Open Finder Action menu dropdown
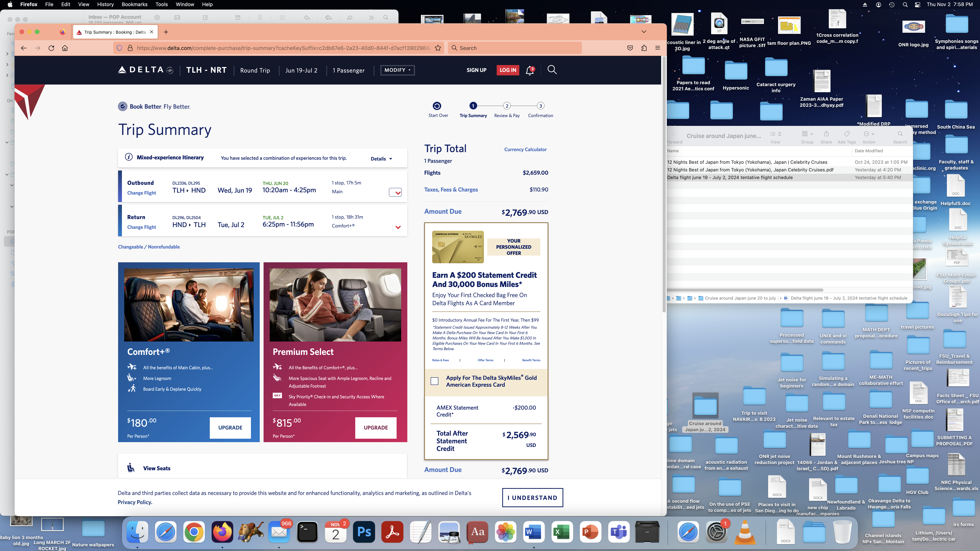Screen dimensions: 980x551 pos(869,134)
